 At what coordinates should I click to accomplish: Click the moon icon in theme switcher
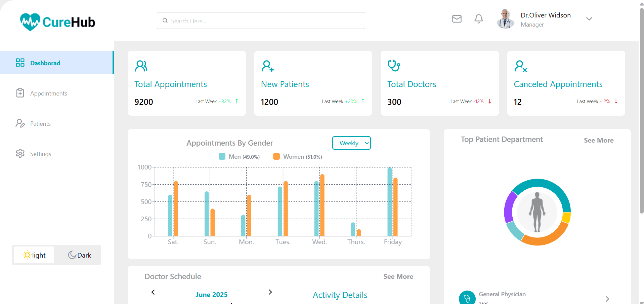pos(72,255)
